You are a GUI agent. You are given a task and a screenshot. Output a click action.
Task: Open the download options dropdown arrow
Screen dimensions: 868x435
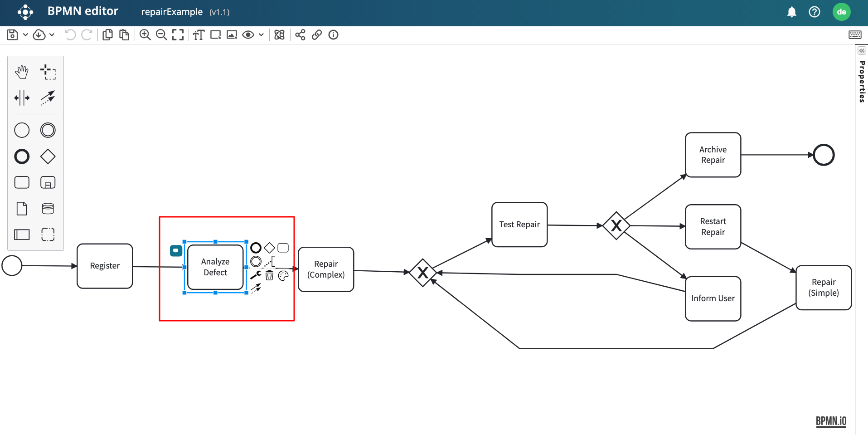52,35
